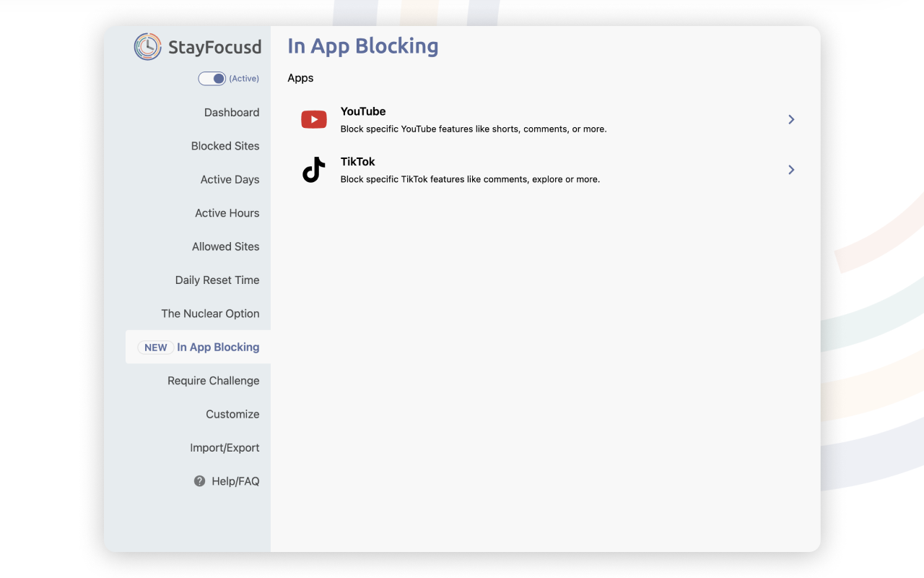
Task: Go to Customize page
Action: [x=232, y=414]
